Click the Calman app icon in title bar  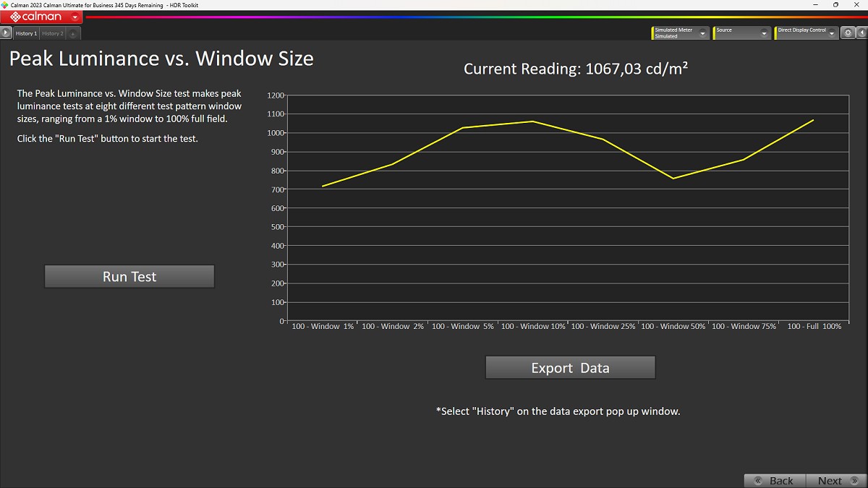click(5, 5)
